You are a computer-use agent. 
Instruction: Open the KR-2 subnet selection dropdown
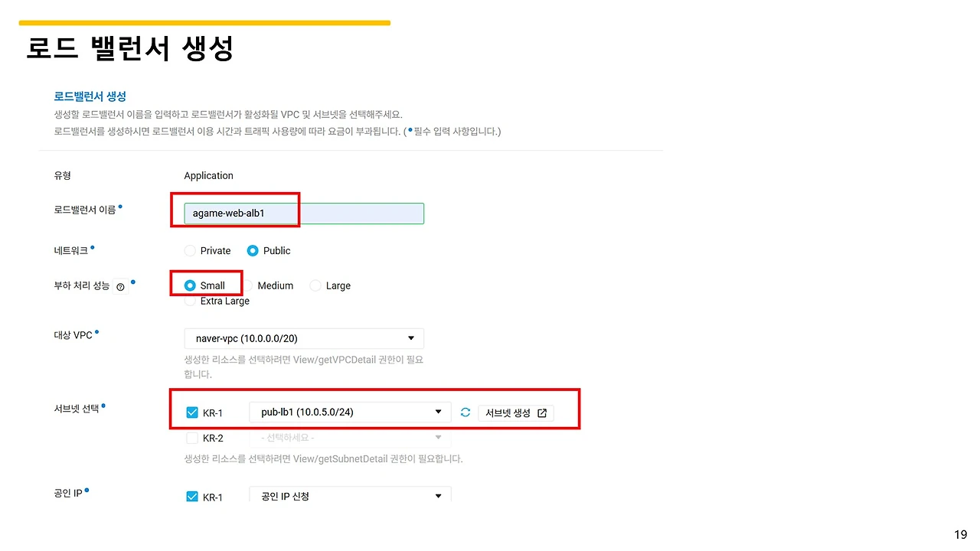[x=349, y=437]
